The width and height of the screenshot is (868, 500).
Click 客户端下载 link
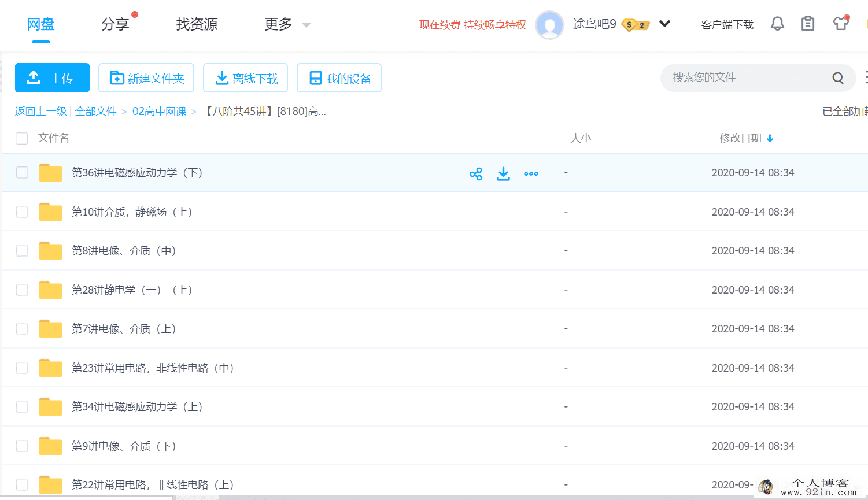[x=727, y=24]
